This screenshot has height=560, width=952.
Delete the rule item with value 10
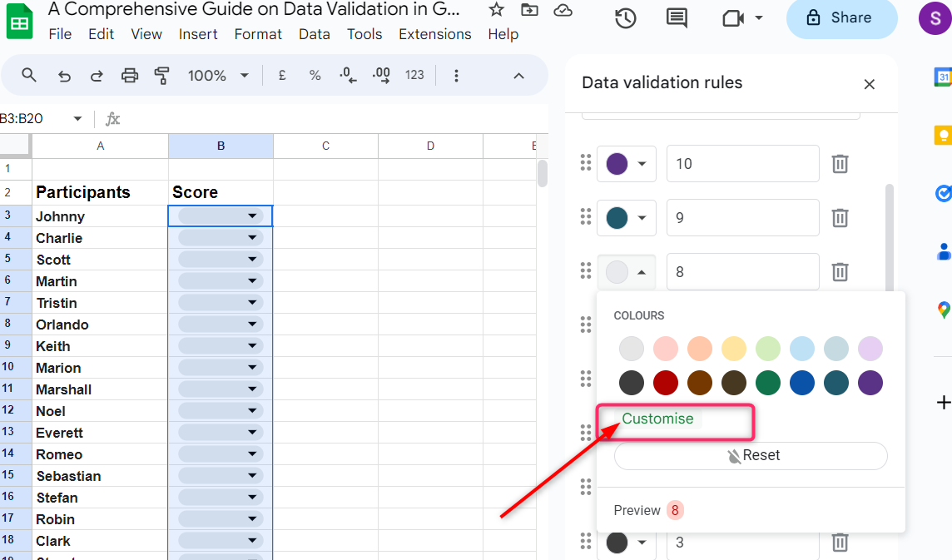(840, 164)
